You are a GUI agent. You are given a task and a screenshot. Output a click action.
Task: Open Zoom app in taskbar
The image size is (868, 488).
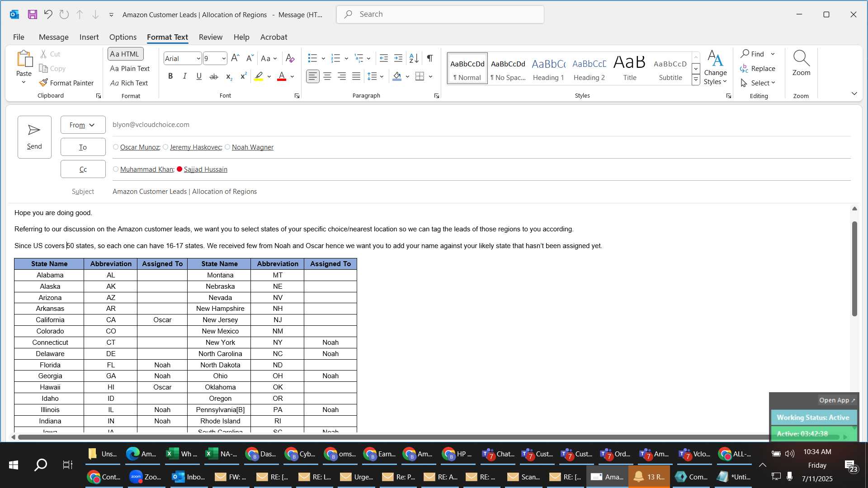click(x=146, y=477)
